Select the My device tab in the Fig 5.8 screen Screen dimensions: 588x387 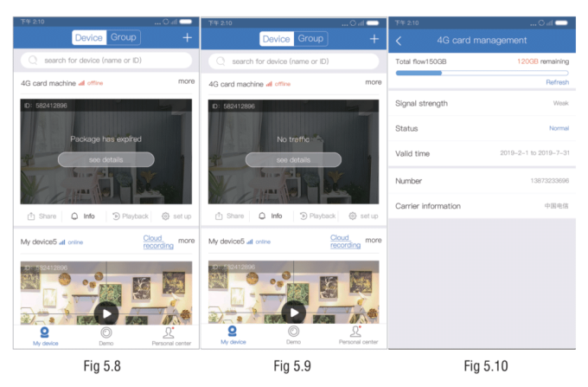(x=44, y=335)
